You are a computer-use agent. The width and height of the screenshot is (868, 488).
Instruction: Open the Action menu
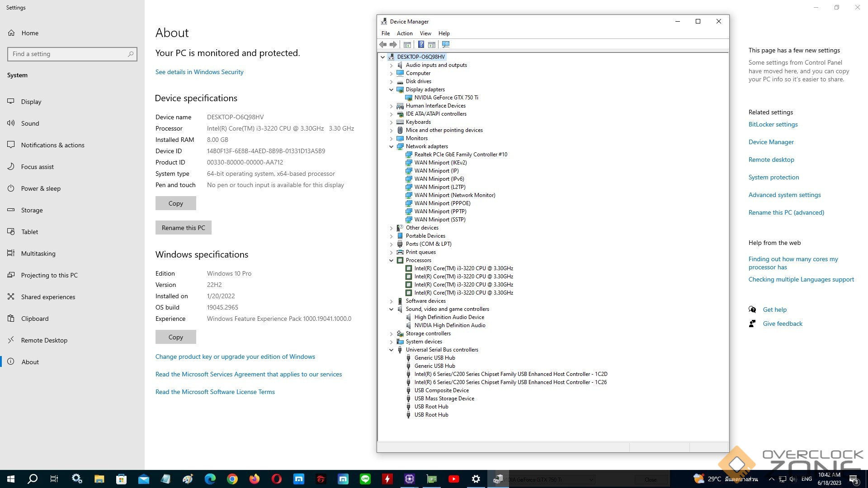pyautogui.click(x=404, y=33)
